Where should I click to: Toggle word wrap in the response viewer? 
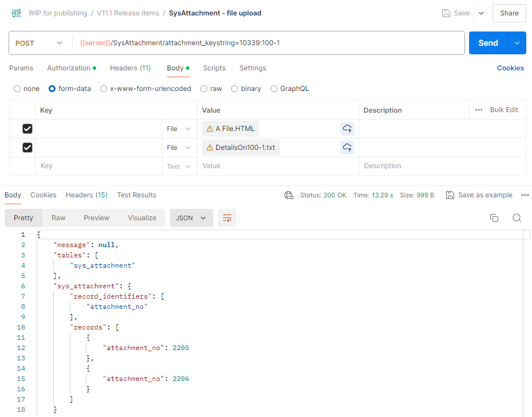pyautogui.click(x=227, y=218)
